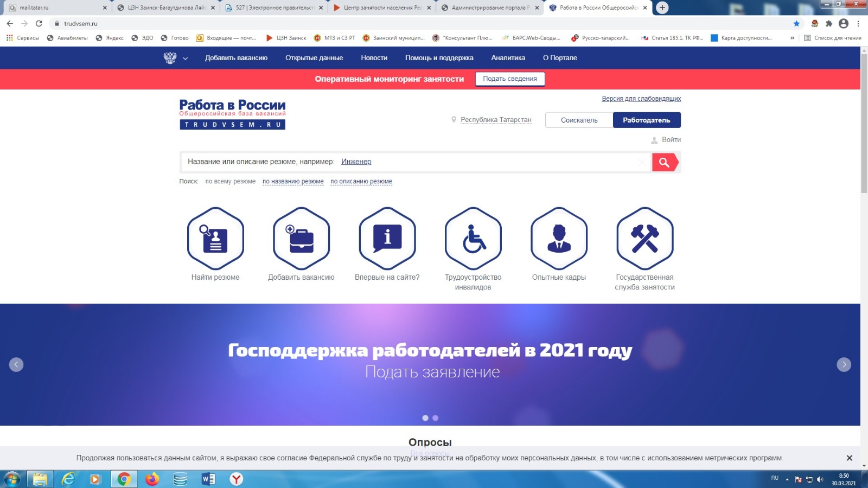Click the Впервые на сайте info icon

coord(387,239)
